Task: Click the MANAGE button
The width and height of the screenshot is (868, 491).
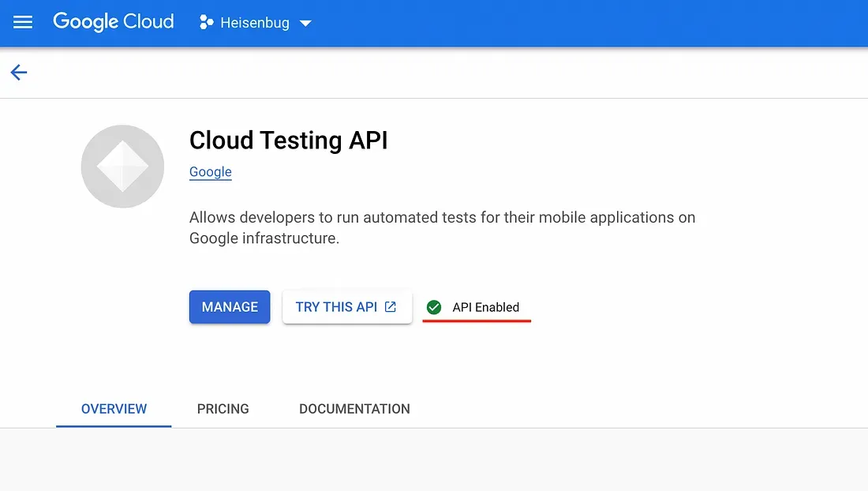Action: 230,306
